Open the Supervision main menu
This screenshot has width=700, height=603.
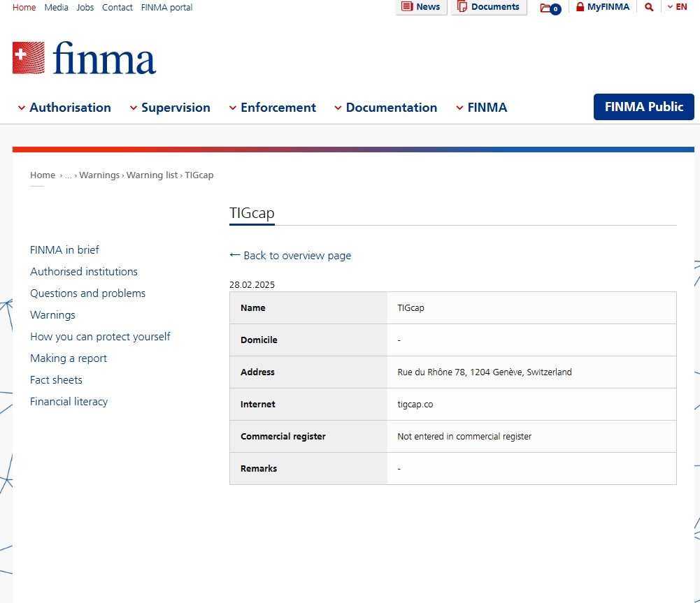(176, 108)
